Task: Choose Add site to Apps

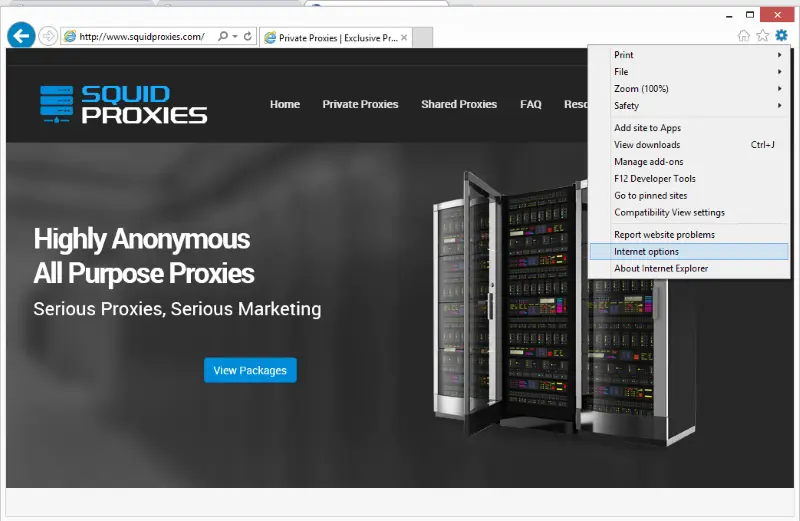Action: click(x=689, y=128)
